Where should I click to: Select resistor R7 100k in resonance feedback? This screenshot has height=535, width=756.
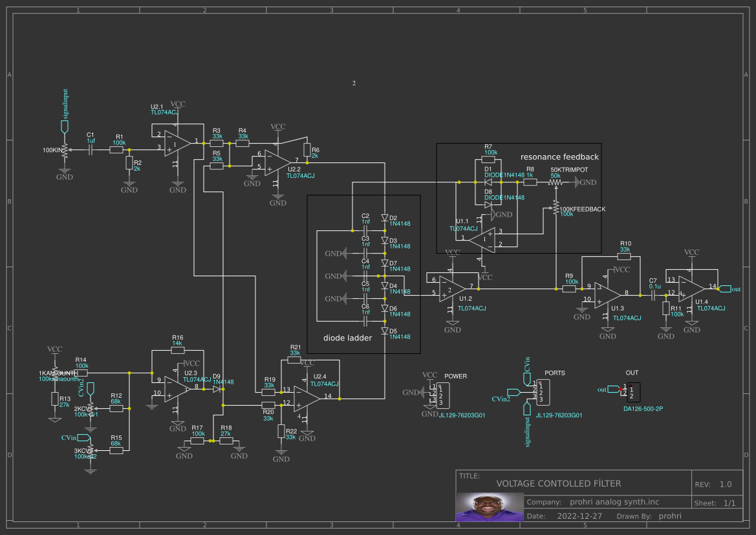(x=490, y=158)
